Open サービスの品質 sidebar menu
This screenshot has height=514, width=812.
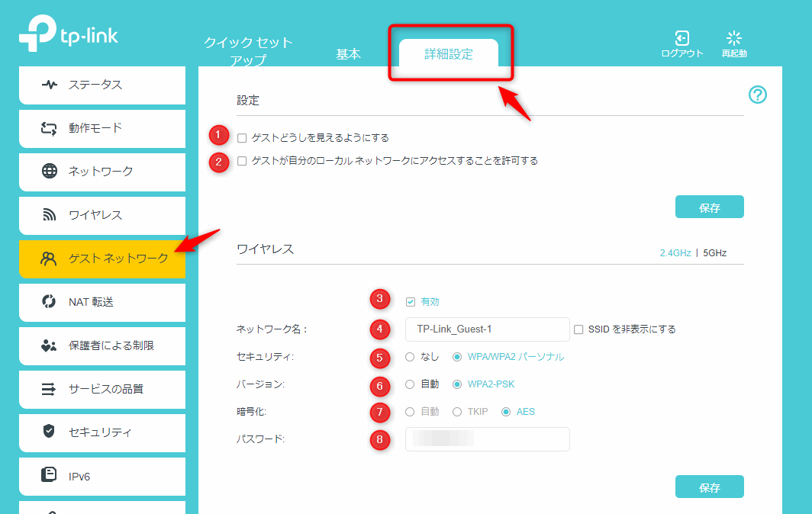coord(102,389)
